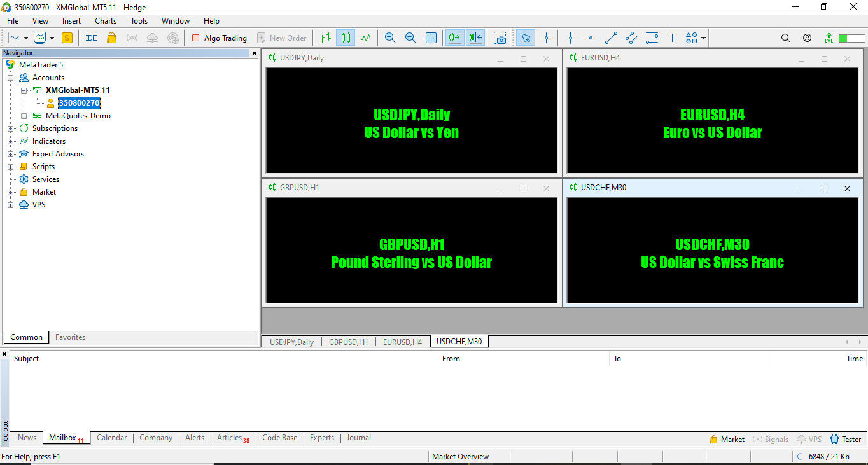This screenshot has width=868, height=465.
Task: Click the New Order button
Action: pos(281,38)
